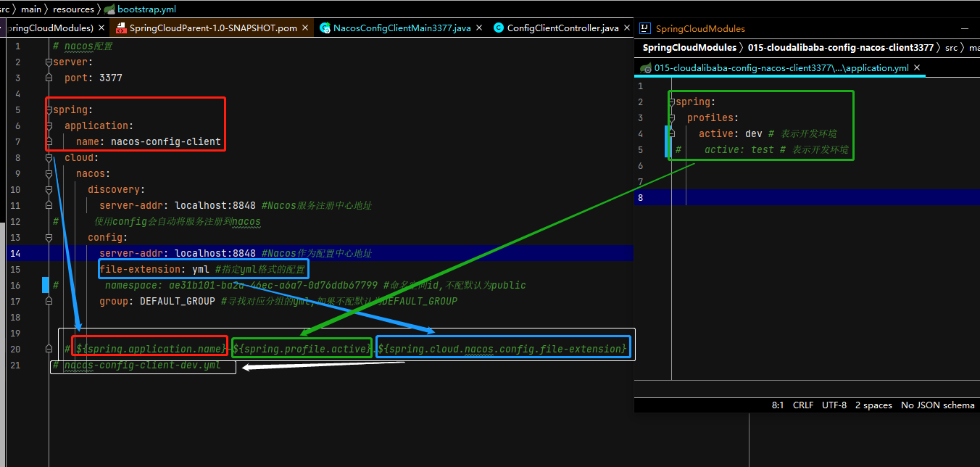
Task: Click the SpringCloudModules window title text
Action: (x=700, y=29)
